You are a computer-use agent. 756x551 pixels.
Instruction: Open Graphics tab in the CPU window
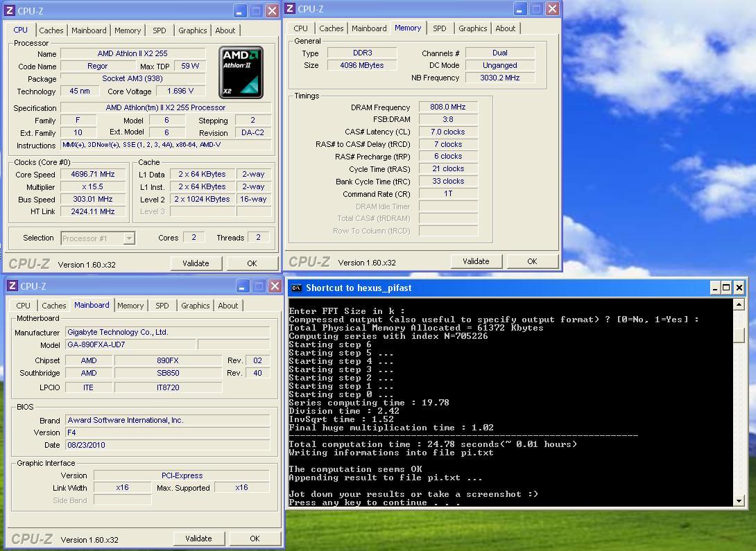[192, 30]
